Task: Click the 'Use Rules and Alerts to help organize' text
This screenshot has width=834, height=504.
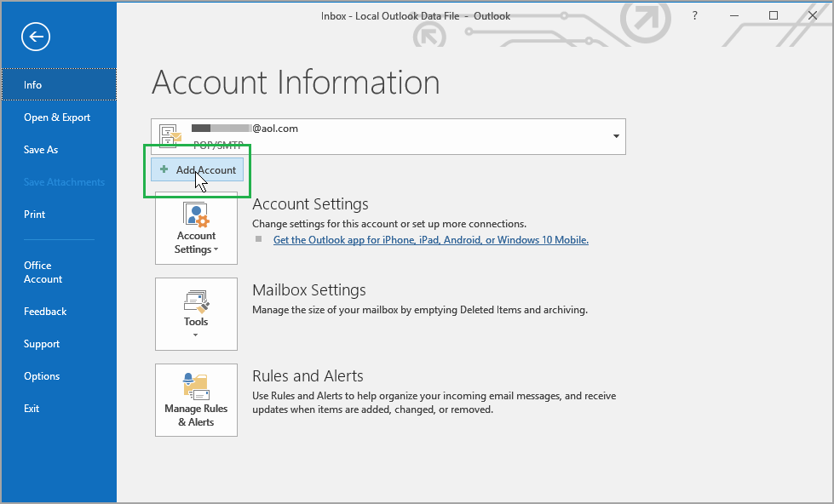Action: (434, 403)
